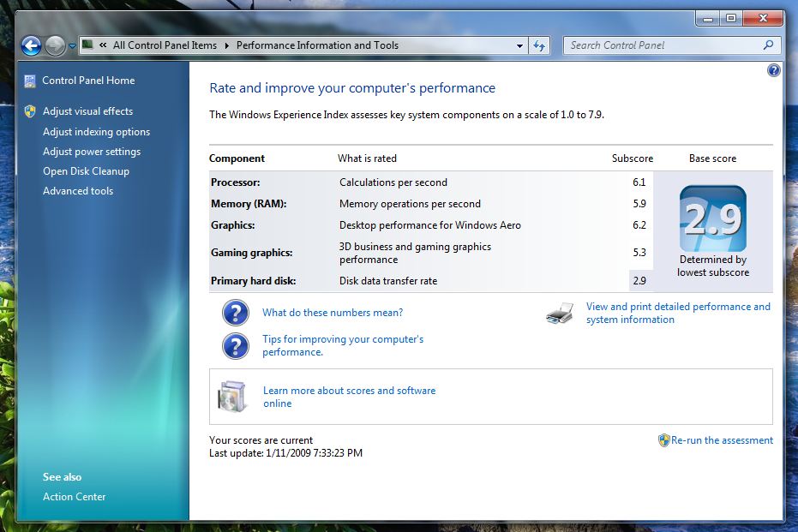798x532 pixels.
Task: Open Adjust power settings
Action: (92, 152)
